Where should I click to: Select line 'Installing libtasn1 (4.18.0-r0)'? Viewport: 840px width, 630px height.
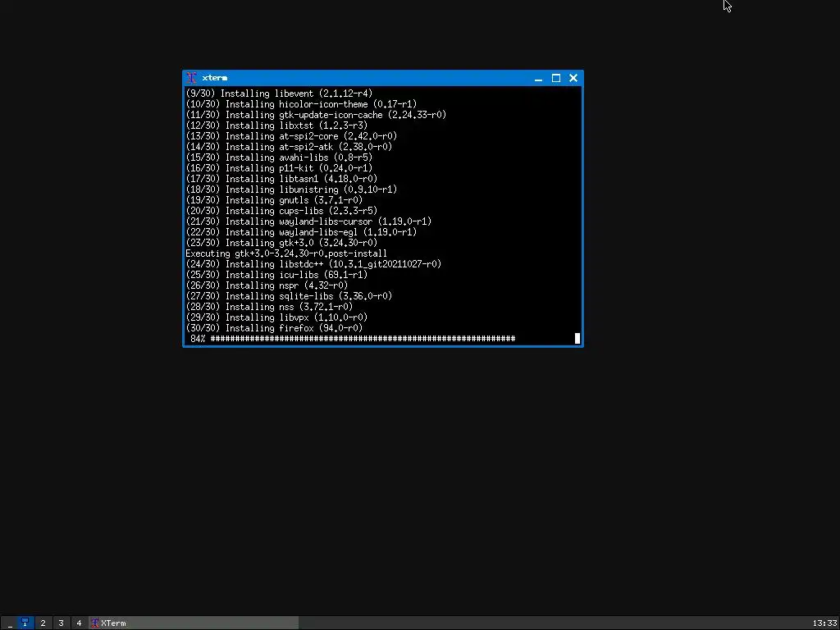coord(281,178)
